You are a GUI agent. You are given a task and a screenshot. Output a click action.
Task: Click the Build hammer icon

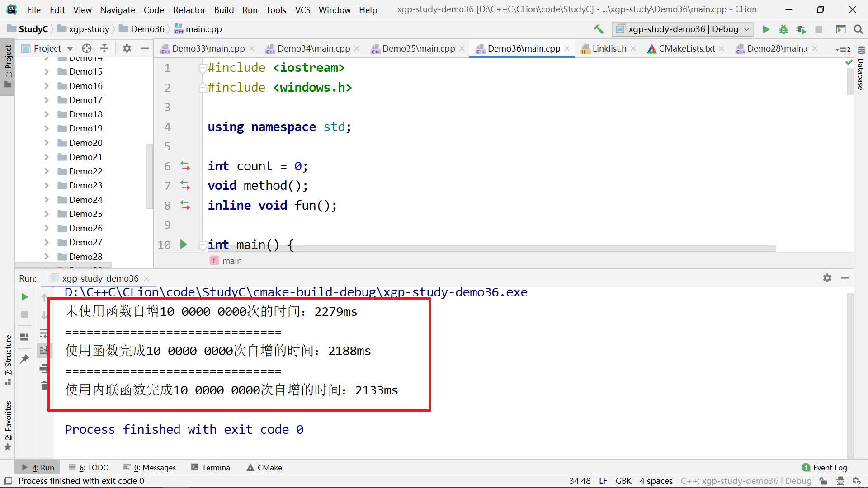599,29
